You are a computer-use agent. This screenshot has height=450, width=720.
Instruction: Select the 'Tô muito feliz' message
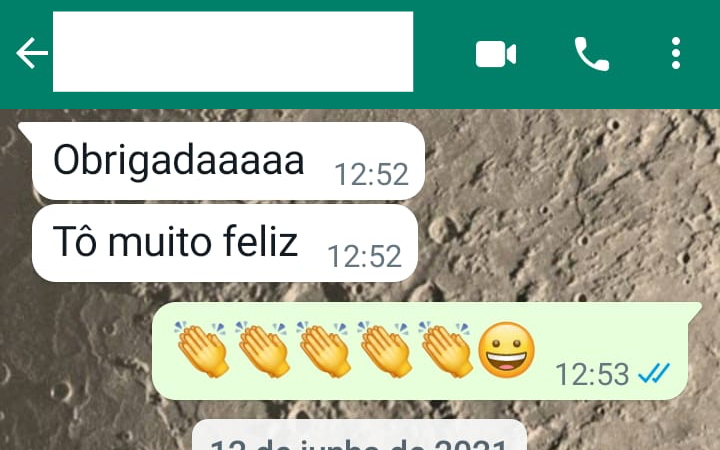coord(225,243)
